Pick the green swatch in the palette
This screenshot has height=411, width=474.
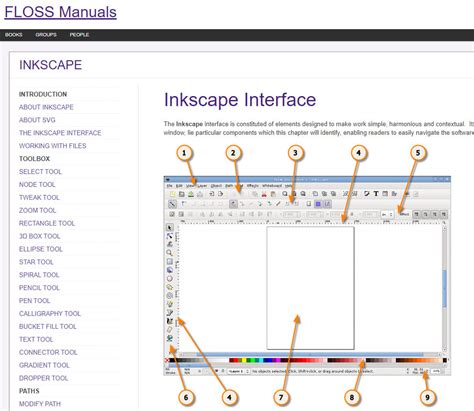click(253, 360)
